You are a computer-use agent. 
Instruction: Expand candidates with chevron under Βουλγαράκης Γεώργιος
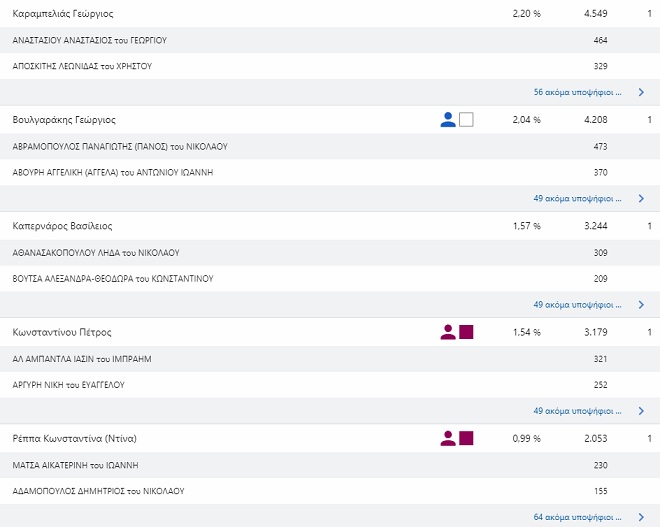click(641, 198)
